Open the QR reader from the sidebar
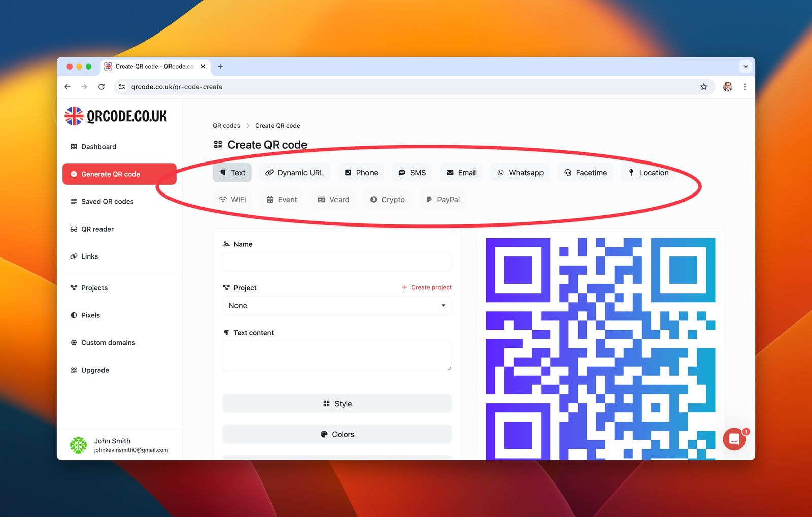Image resolution: width=812 pixels, height=517 pixels. (x=97, y=229)
